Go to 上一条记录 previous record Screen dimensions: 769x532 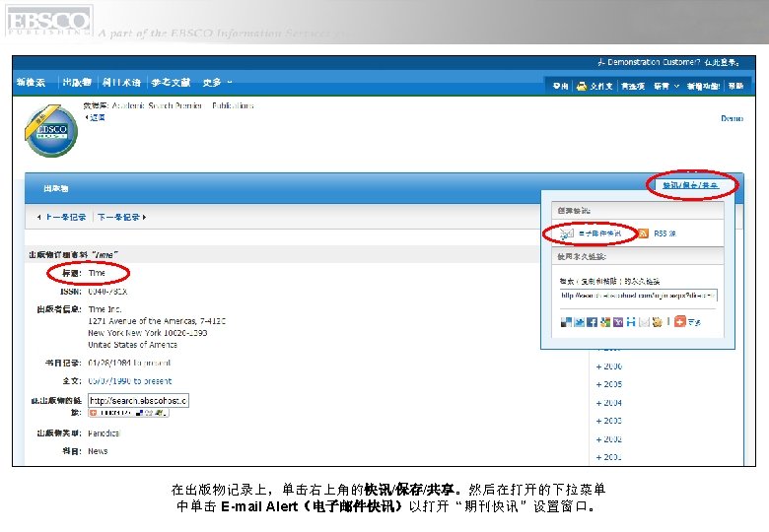(66, 217)
